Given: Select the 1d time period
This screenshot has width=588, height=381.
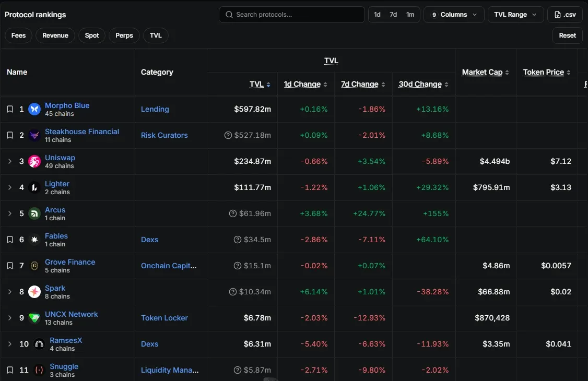Looking at the screenshot, I should pyautogui.click(x=377, y=15).
